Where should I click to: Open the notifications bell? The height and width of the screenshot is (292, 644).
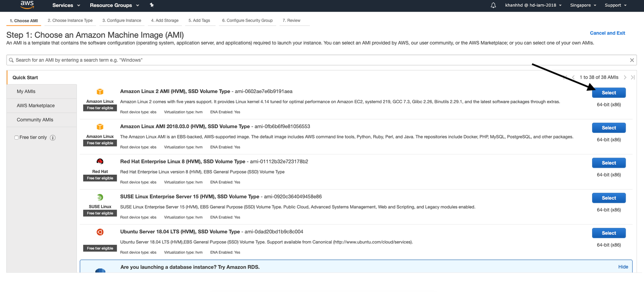(x=493, y=5)
